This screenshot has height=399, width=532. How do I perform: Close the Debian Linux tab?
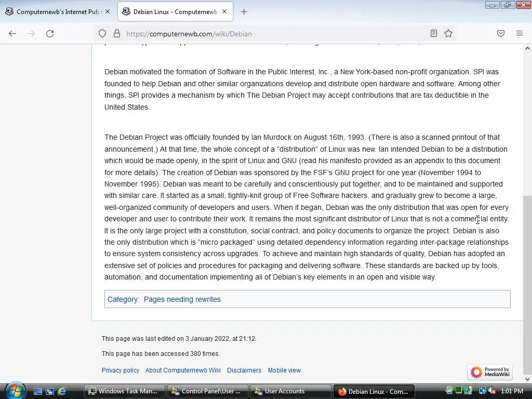pos(224,11)
